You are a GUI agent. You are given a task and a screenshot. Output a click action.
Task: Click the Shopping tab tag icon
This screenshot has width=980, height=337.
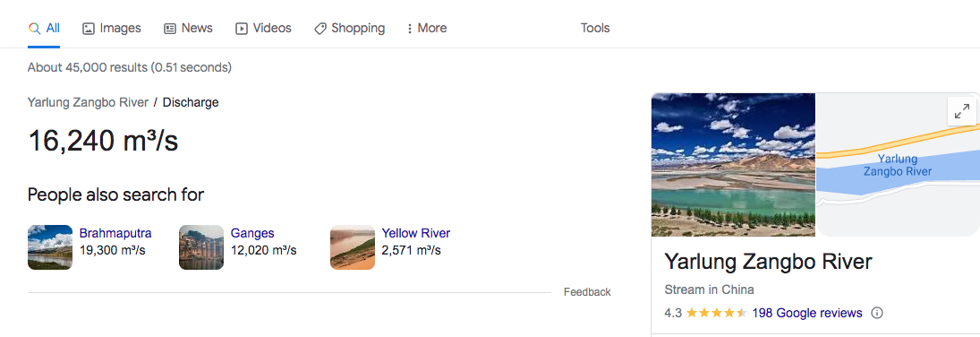tap(320, 28)
